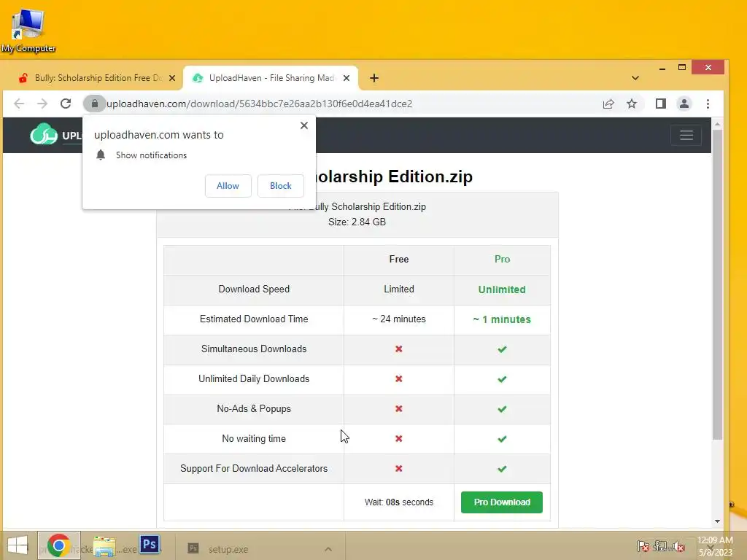747x560 pixels.
Task: Select the Unlimited speed text
Action: 502,289
